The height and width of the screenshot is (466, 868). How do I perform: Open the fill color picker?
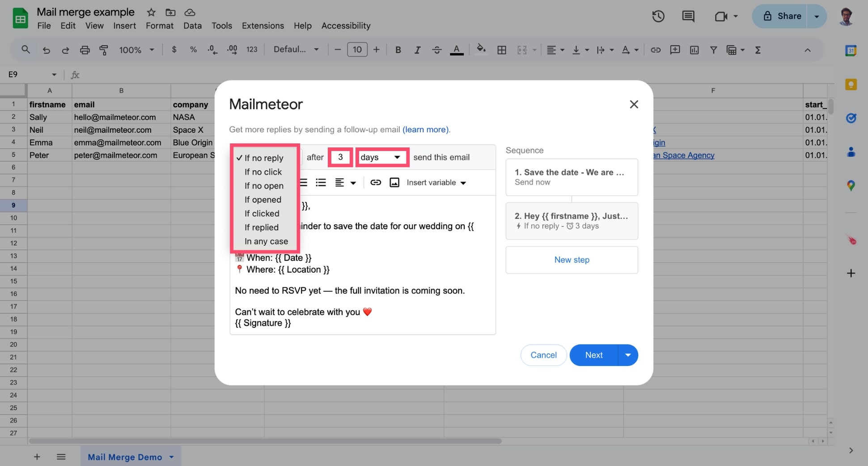(481, 50)
